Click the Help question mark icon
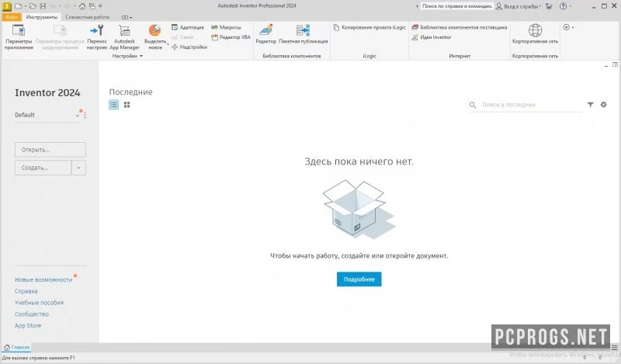The image size is (621, 364). click(x=564, y=6)
